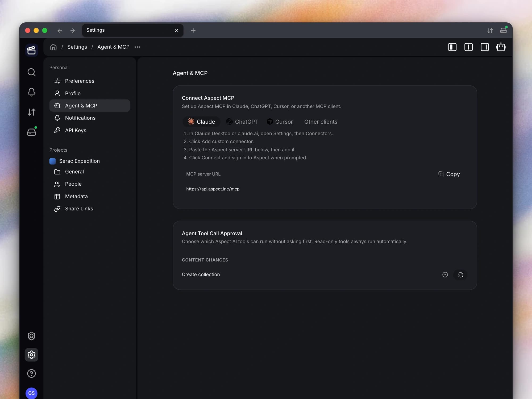532x399 pixels.
Task: Open General project settings
Action: point(90,172)
